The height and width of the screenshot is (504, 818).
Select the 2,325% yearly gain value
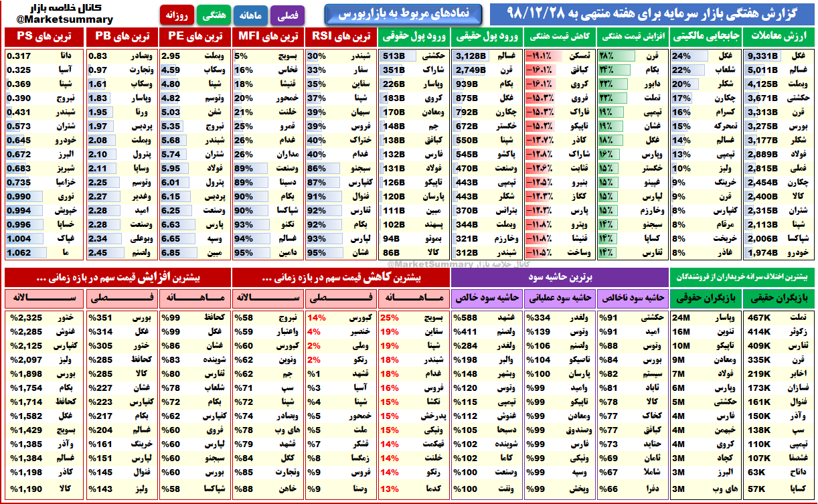click(25, 318)
